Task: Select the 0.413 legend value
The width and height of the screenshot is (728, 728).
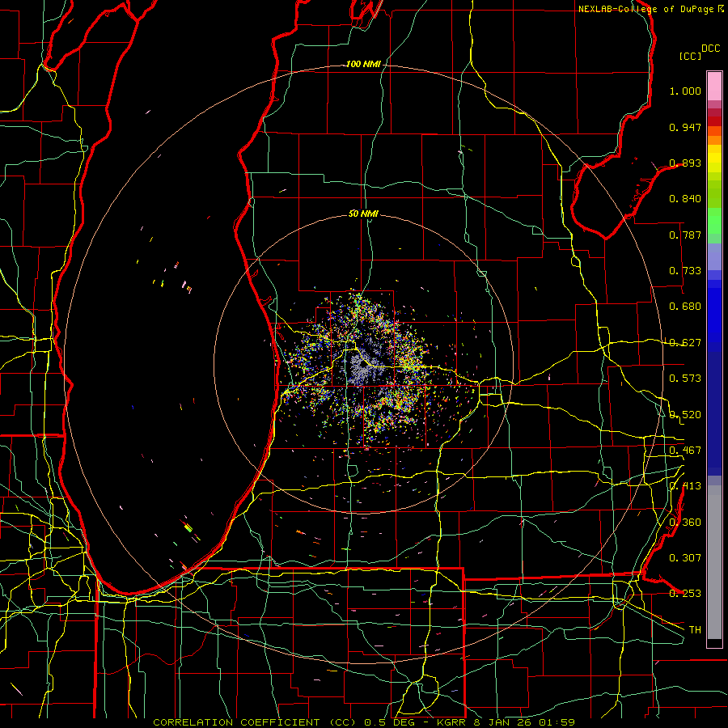Action: tap(685, 486)
